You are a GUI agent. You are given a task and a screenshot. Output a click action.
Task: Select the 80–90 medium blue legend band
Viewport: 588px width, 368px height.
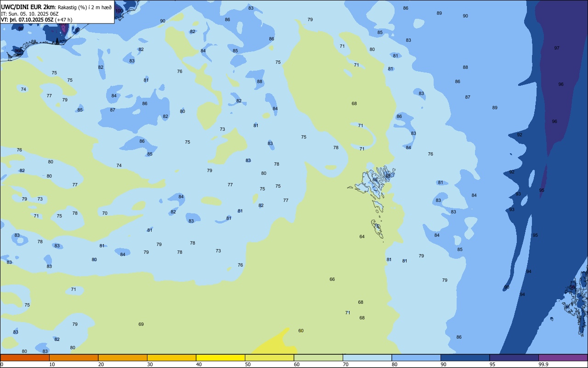[x=416, y=357]
